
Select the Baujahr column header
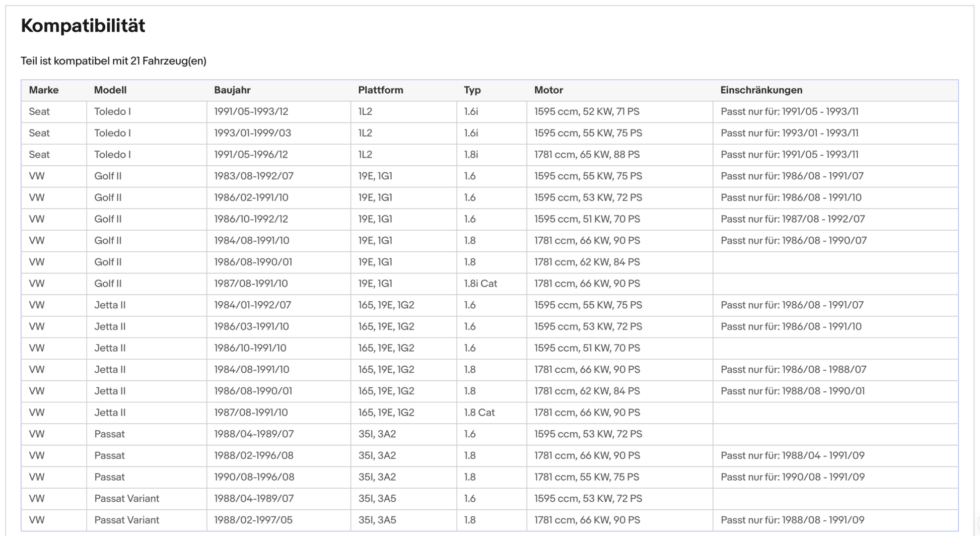232,90
